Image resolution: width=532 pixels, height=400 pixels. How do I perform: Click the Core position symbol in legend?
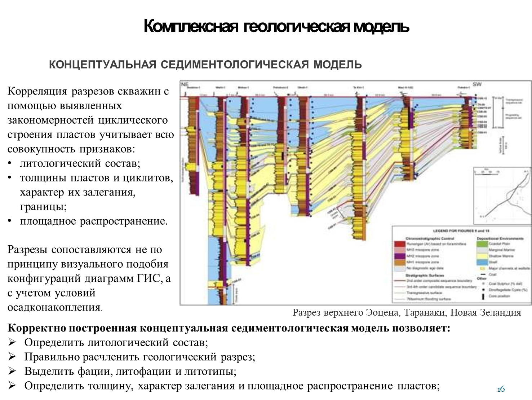coord(482,296)
